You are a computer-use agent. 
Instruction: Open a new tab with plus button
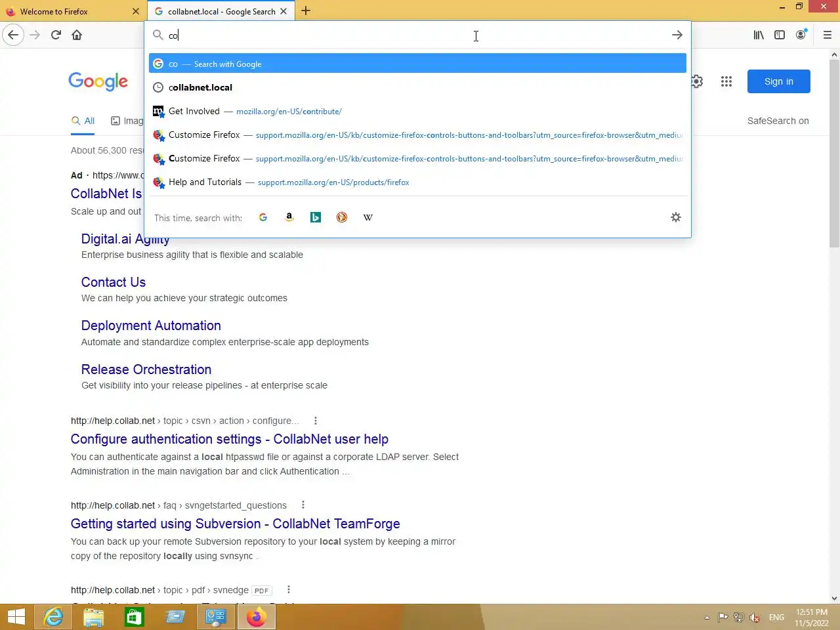point(306,10)
